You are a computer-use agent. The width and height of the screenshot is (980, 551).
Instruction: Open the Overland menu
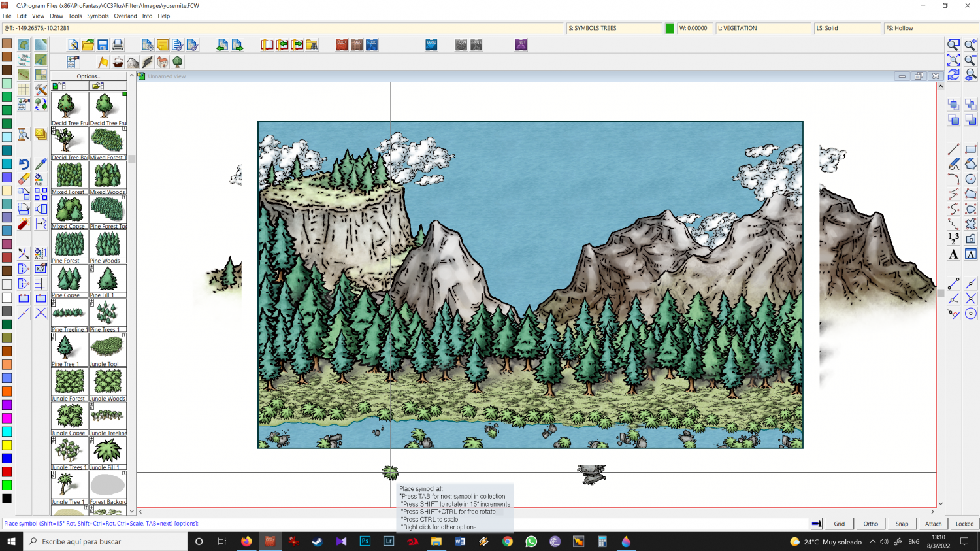point(125,16)
